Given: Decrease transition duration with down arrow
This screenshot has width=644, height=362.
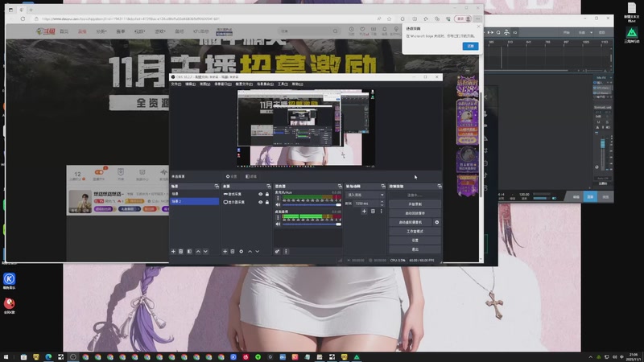Looking at the screenshot, I should pyautogui.click(x=382, y=205).
